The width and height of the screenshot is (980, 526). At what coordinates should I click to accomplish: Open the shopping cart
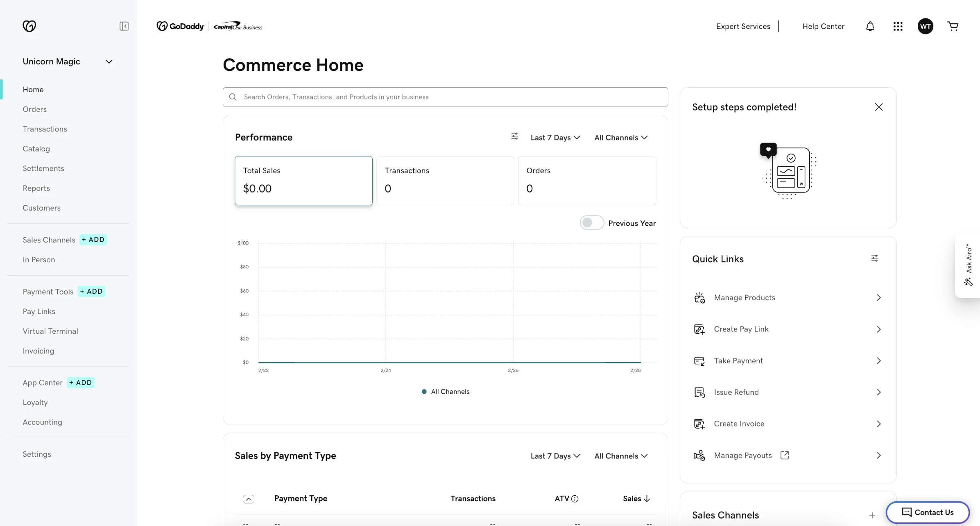tap(953, 26)
